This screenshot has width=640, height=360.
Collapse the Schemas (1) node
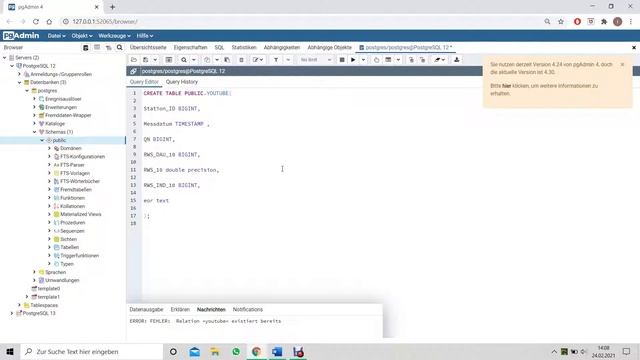point(35,132)
